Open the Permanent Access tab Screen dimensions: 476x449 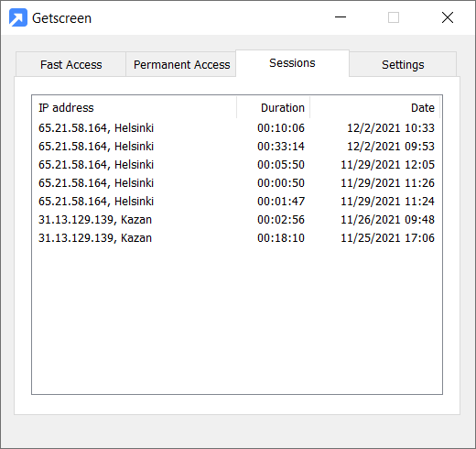(181, 64)
